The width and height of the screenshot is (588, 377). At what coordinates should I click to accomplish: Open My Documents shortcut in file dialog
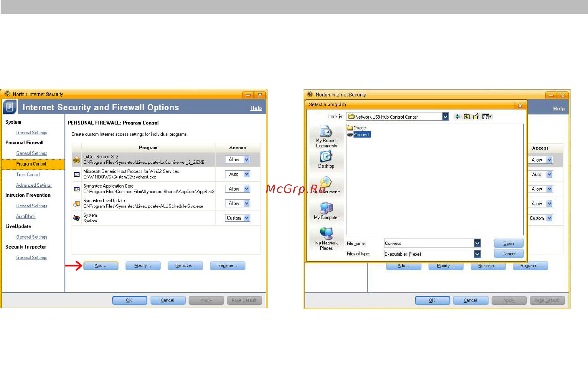point(326,185)
